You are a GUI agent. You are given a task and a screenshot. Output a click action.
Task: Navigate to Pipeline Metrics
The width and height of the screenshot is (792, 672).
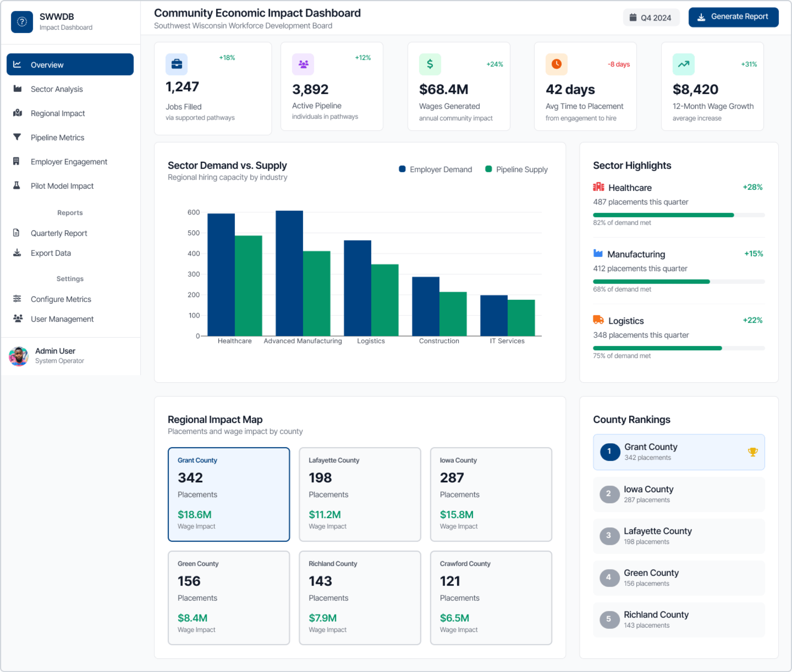[x=70, y=137]
